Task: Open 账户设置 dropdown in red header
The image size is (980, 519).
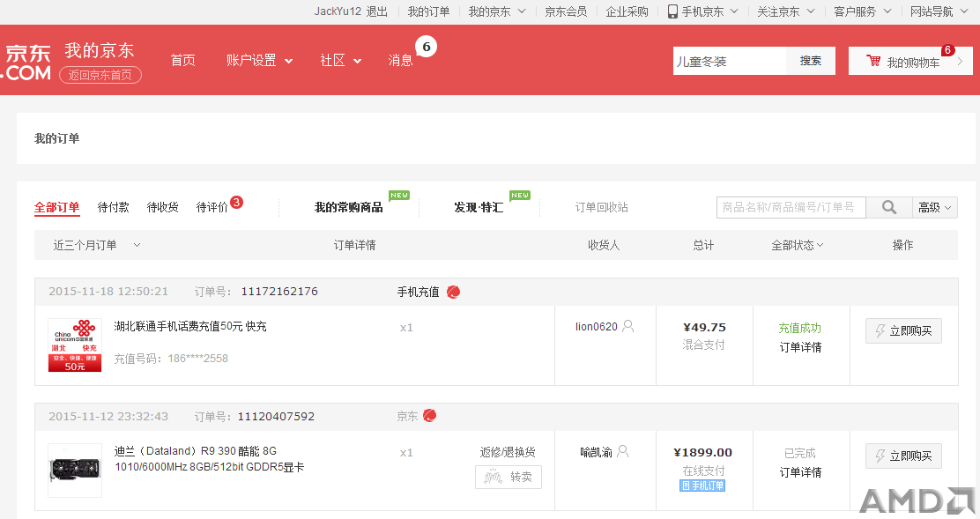Action: click(259, 61)
